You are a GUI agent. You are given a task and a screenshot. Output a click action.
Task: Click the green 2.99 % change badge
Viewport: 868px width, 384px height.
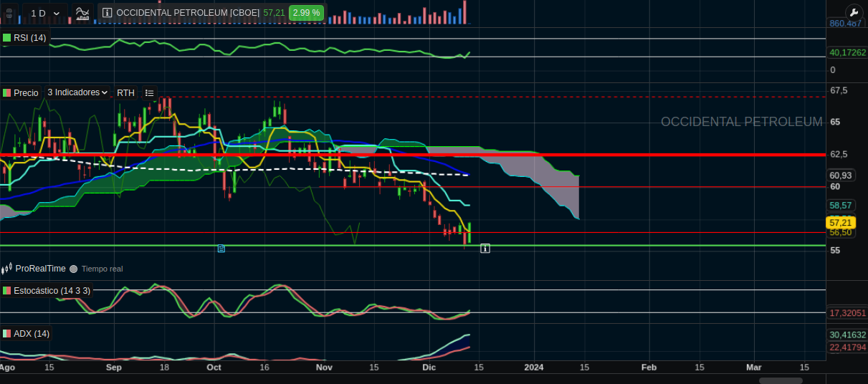[x=307, y=13]
